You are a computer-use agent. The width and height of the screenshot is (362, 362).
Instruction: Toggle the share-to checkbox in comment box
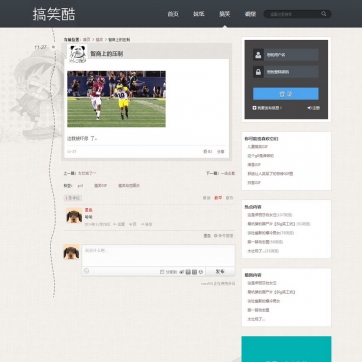click(x=162, y=272)
